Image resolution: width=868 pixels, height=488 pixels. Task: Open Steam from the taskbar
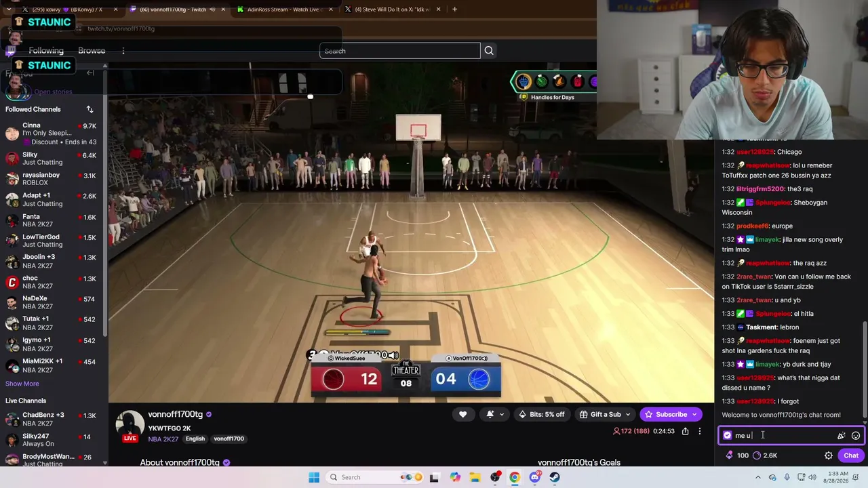(555, 477)
